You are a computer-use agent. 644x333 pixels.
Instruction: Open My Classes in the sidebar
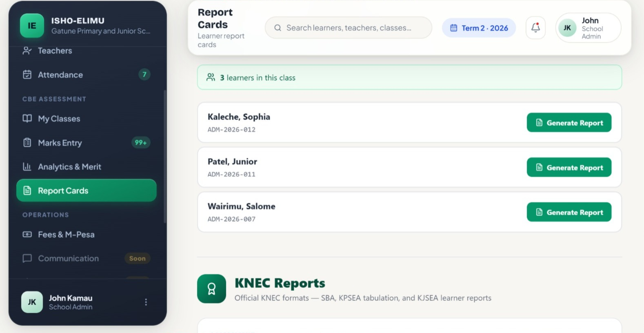pyautogui.click(x=87, y=119)
